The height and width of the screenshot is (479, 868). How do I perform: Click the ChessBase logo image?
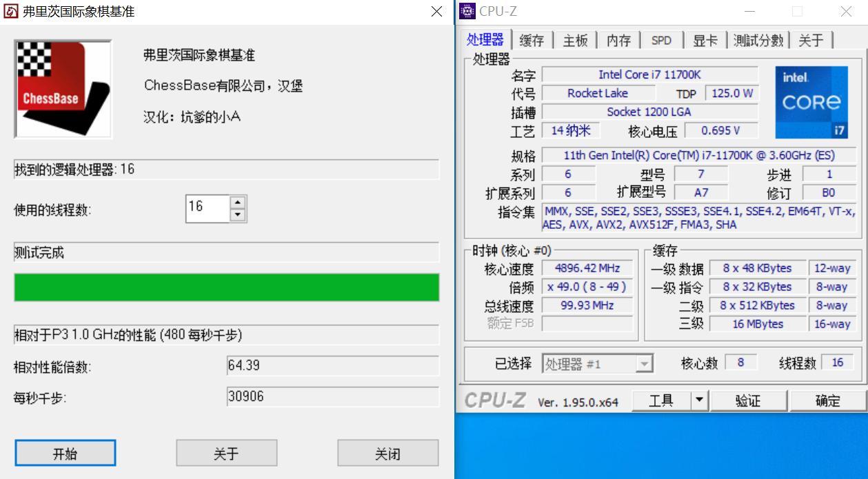pos(62,90)
